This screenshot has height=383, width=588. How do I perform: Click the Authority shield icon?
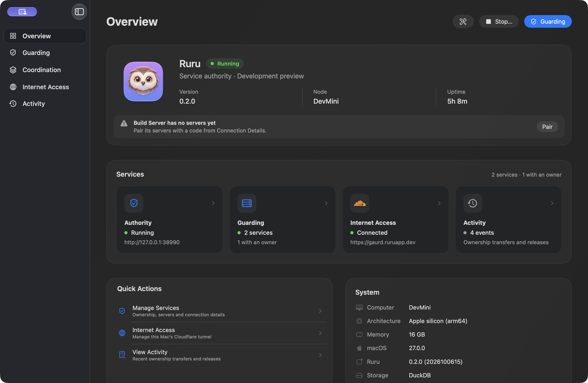pyautogui.click(x=134, y=203)
